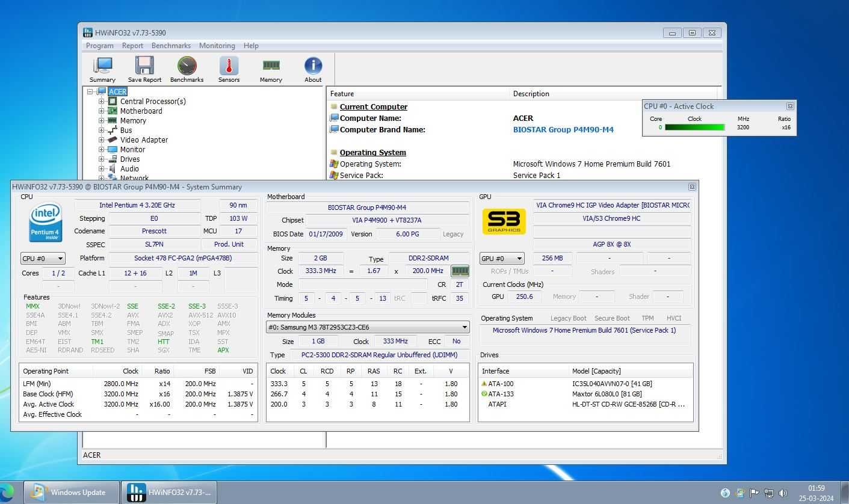849x504 pixels.
Task: Click the Socket 478 platform field
Action: (183, 258)
